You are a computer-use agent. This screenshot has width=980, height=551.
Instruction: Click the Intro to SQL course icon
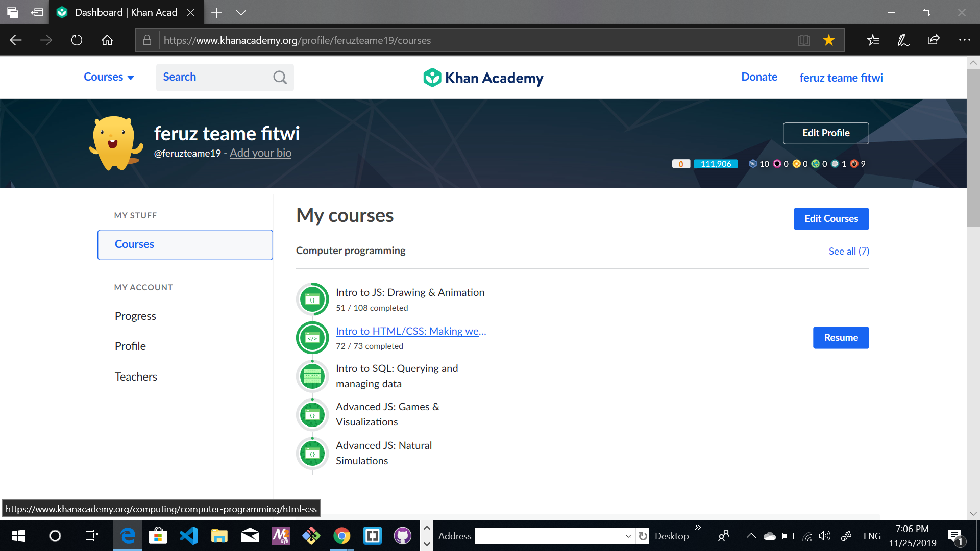tap(312, 377)
